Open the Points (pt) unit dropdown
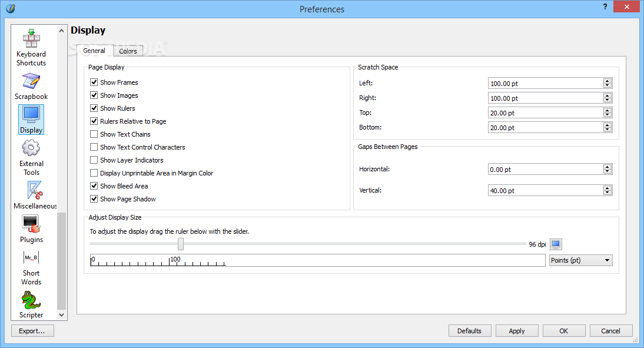The height and width of the screenshot is (348, 644). coord(581,260)
